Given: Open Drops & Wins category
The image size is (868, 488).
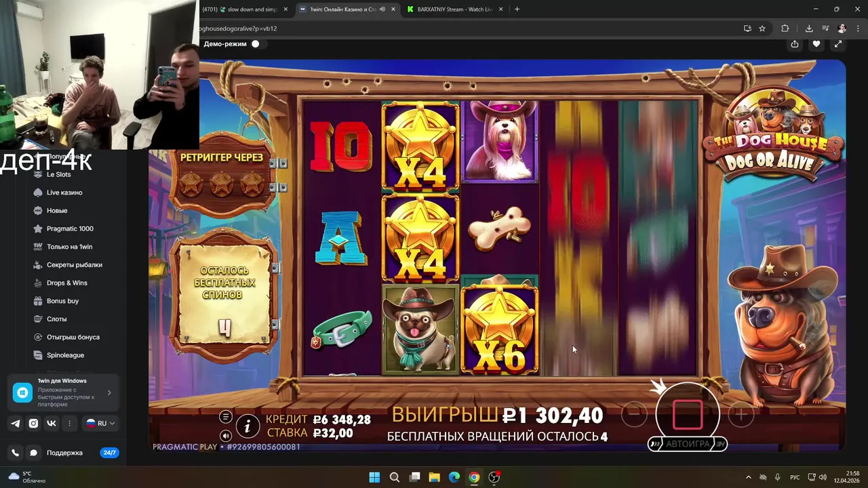Looking at the screenshot, I should coord(66,283).
